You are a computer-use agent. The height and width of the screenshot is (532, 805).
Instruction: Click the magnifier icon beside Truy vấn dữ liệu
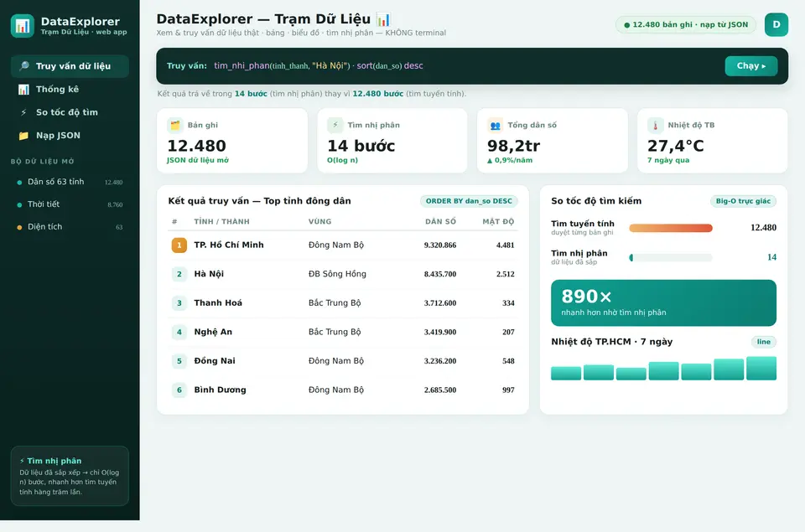tap(23, 65)
